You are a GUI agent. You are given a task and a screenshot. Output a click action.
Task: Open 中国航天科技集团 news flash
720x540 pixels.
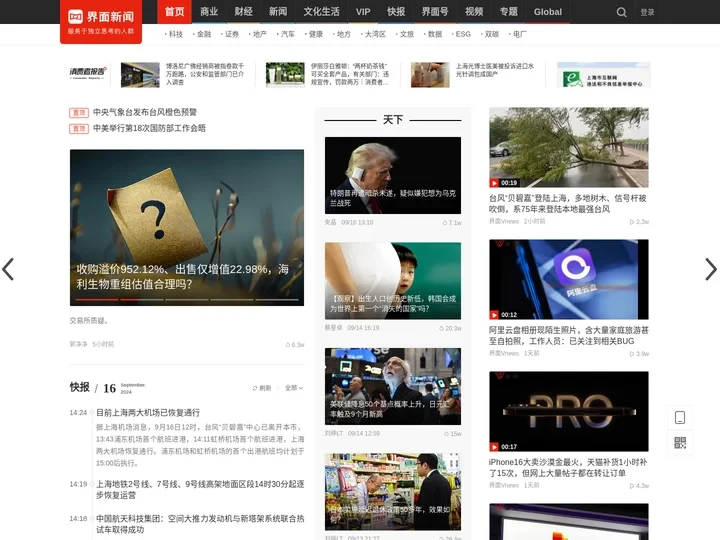pos(200,524)
